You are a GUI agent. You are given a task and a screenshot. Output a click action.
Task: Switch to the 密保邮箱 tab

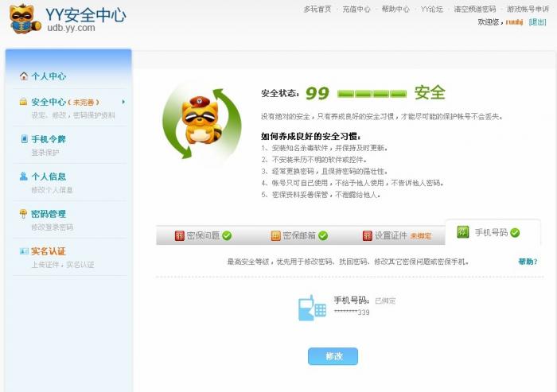[x=299, y=235]
